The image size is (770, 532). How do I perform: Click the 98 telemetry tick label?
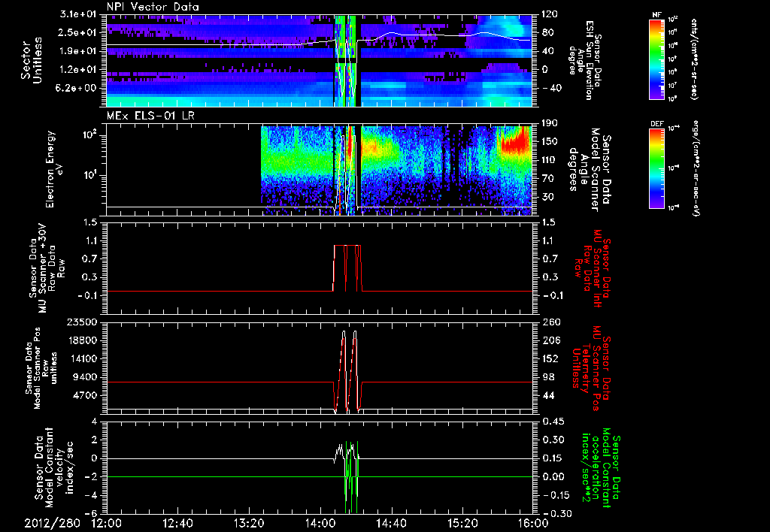548,377
